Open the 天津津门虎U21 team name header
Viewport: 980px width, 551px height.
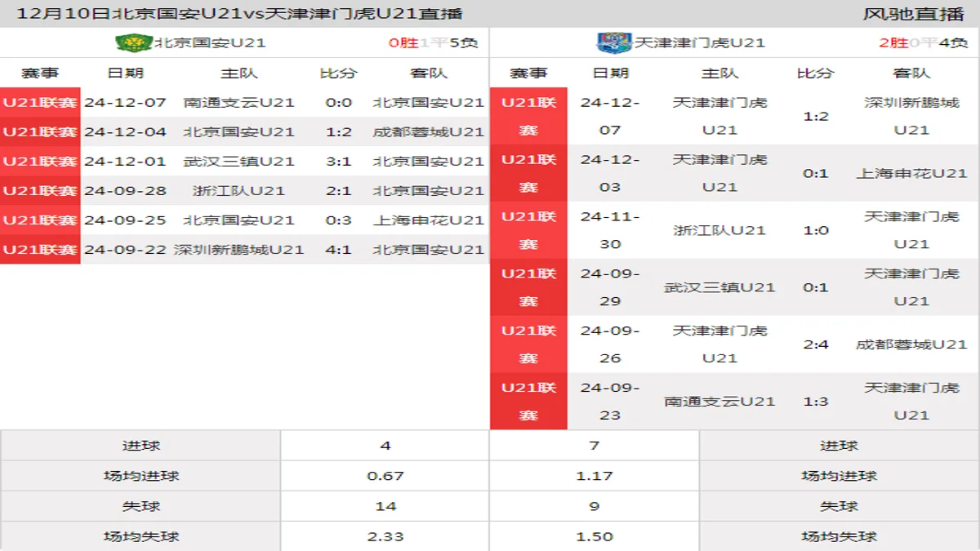(700, 42)
